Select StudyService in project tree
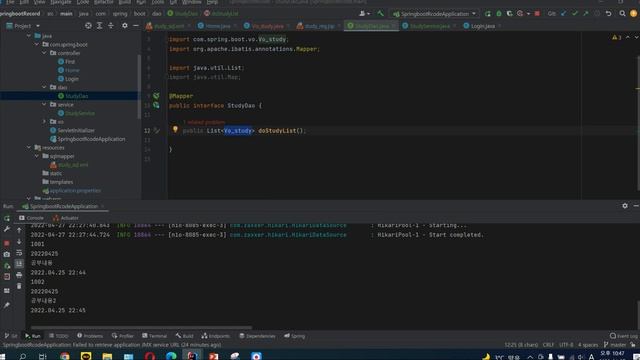 tap(80, 113)
